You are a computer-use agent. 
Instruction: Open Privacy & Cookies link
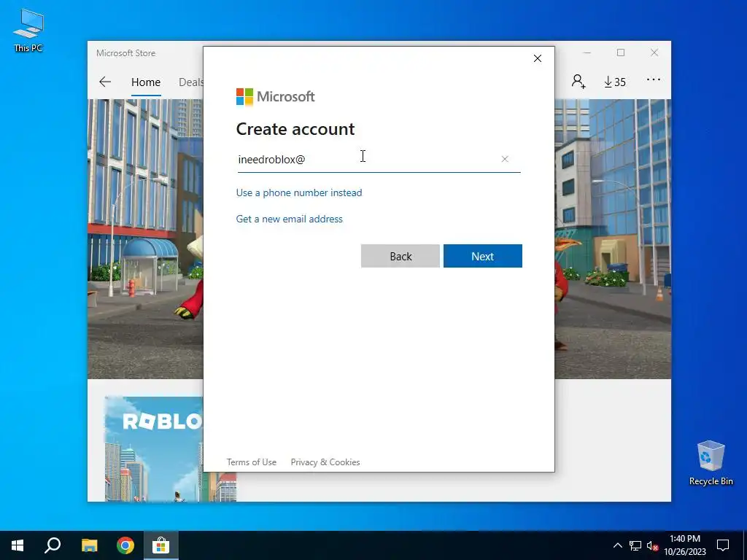pyautogui.click(x=325, y=462)
